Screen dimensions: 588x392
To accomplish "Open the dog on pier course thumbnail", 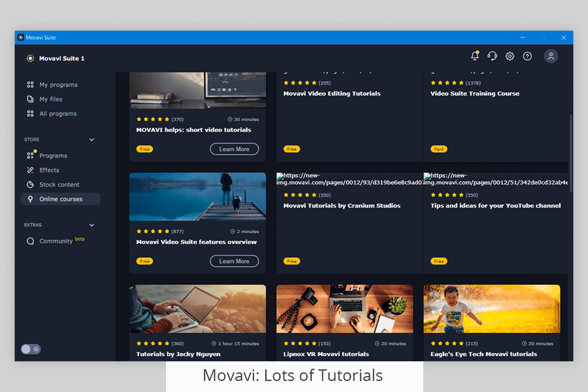I will tap(198, 197).
